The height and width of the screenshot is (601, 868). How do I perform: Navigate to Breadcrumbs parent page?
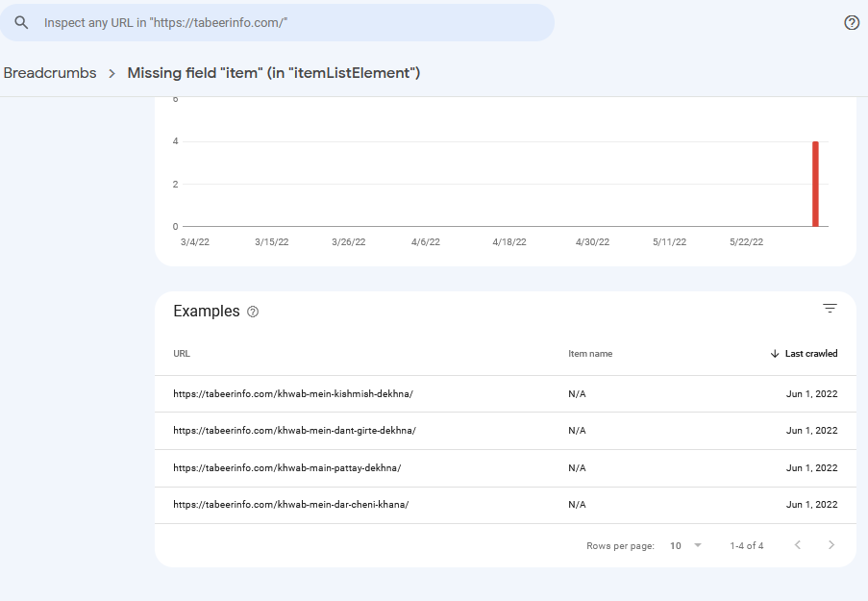point(50,73)
